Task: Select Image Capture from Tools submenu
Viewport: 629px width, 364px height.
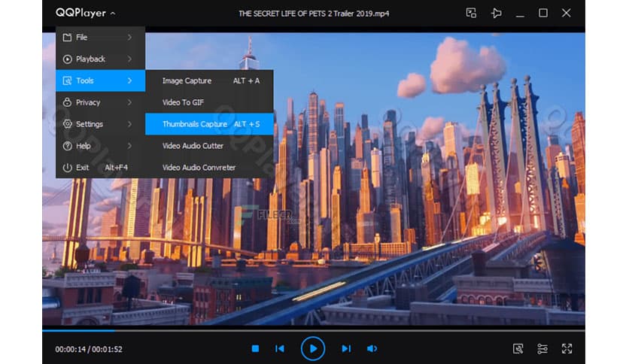Action: (x=209, y=80)
